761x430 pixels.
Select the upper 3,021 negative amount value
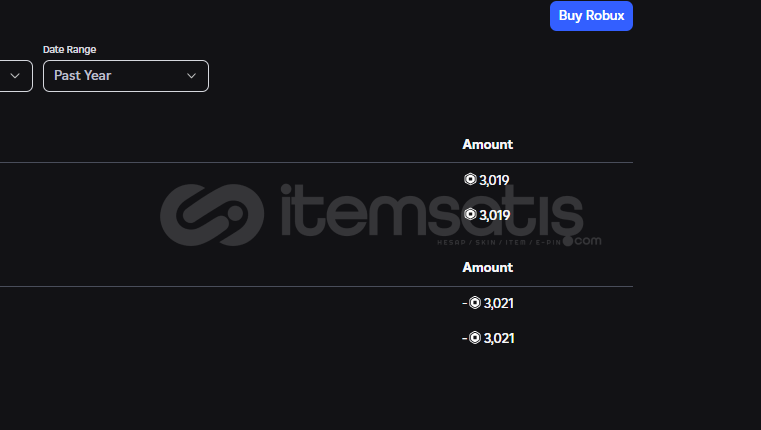[498, 303]
